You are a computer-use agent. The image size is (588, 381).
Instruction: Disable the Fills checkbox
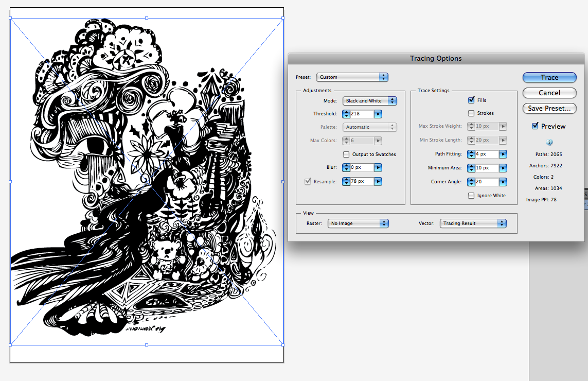point(471,100)
